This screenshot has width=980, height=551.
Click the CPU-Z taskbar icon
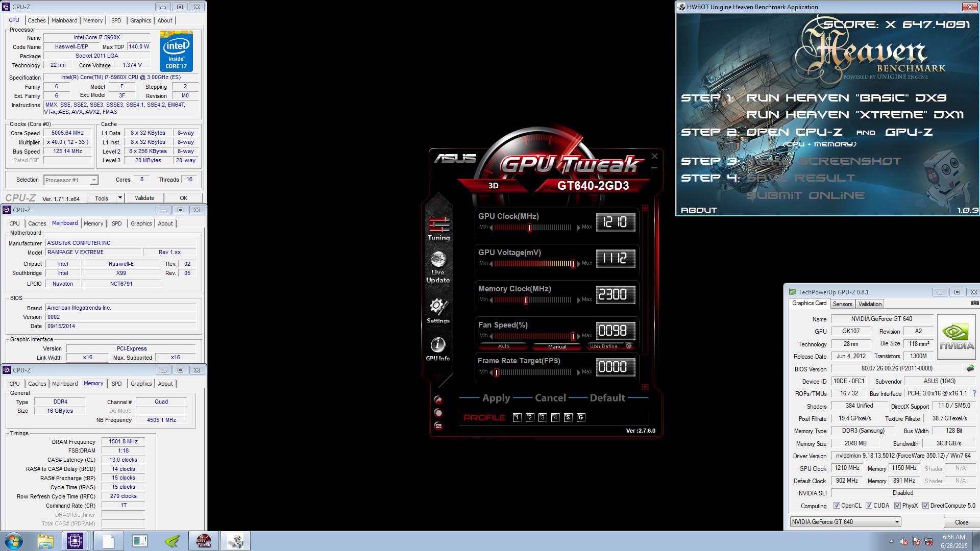point(75,541)
